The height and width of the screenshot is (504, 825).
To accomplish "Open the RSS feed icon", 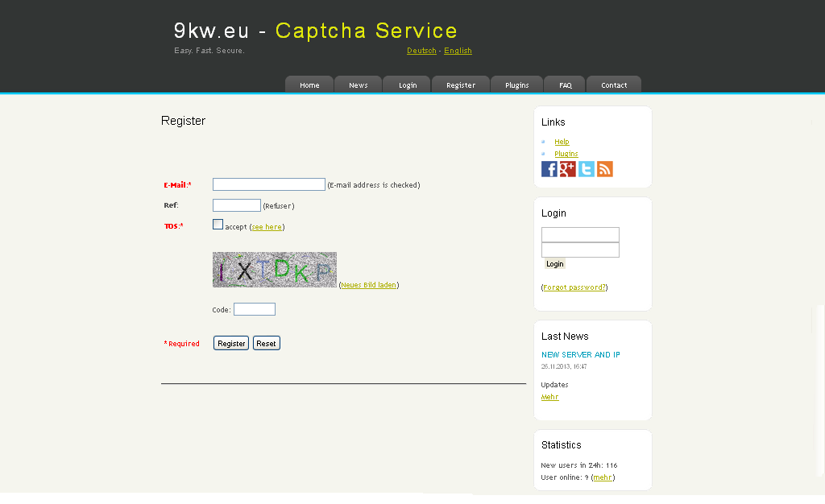I will [604, 169].
